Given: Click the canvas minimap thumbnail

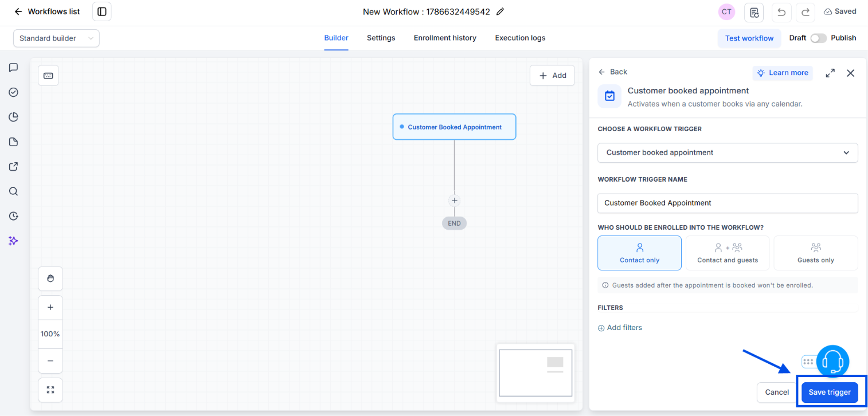Looking at the screenshot, I should click(x=535, y=372).
